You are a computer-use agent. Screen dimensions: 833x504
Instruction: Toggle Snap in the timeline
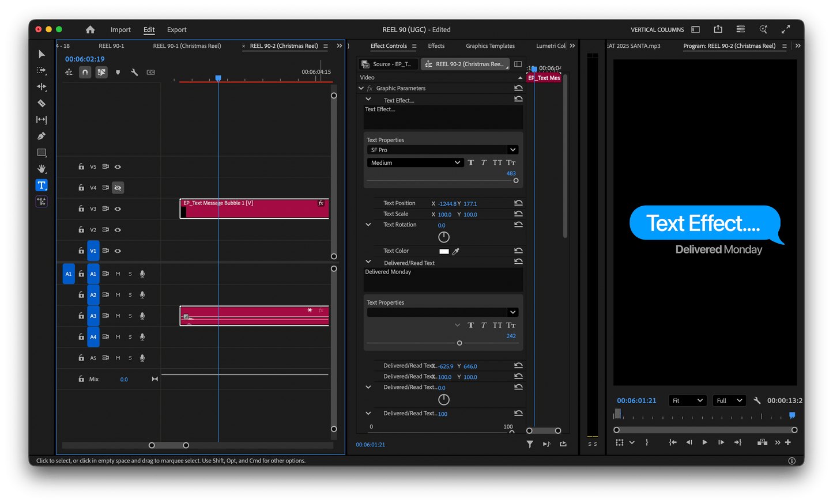pyautogui.click(x=85, y=72)
